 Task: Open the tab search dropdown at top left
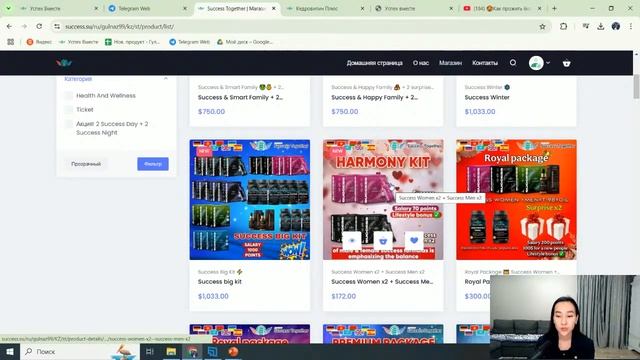click(x=8, y=8)
